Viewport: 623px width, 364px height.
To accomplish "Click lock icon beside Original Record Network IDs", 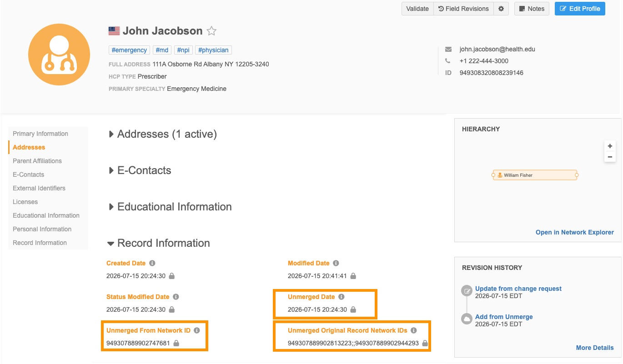I will pos(425,343).
